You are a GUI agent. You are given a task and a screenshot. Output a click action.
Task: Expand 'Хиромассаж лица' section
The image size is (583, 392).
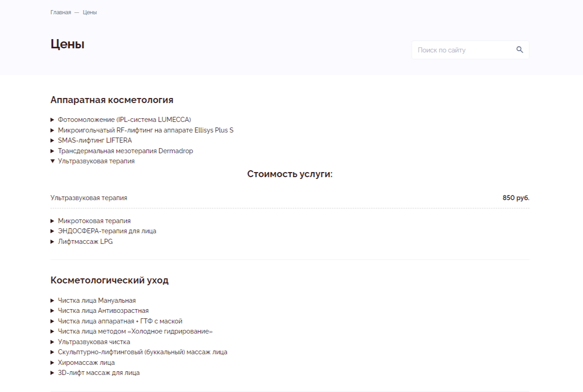pyautogui.click(x=86, y=363)
